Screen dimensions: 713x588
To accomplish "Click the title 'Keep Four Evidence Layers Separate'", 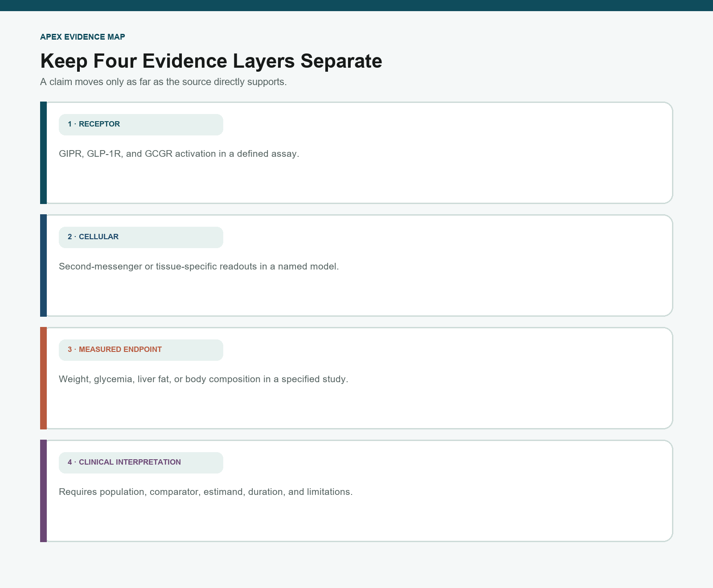I will (x=211, y=61).
